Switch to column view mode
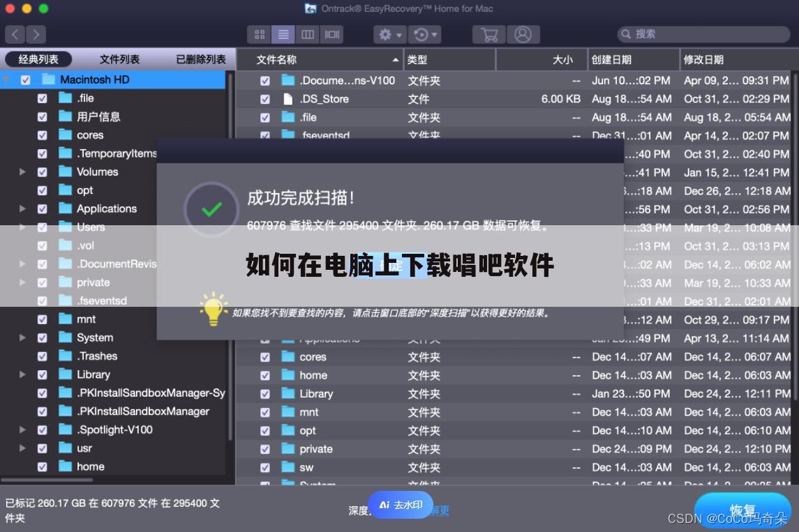 coord(307,34)
